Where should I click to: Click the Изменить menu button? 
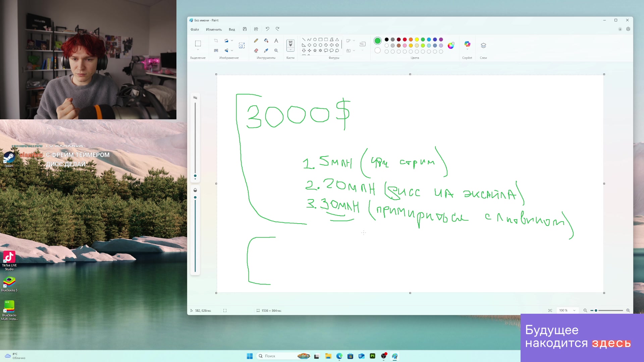(x=214, y=29)
